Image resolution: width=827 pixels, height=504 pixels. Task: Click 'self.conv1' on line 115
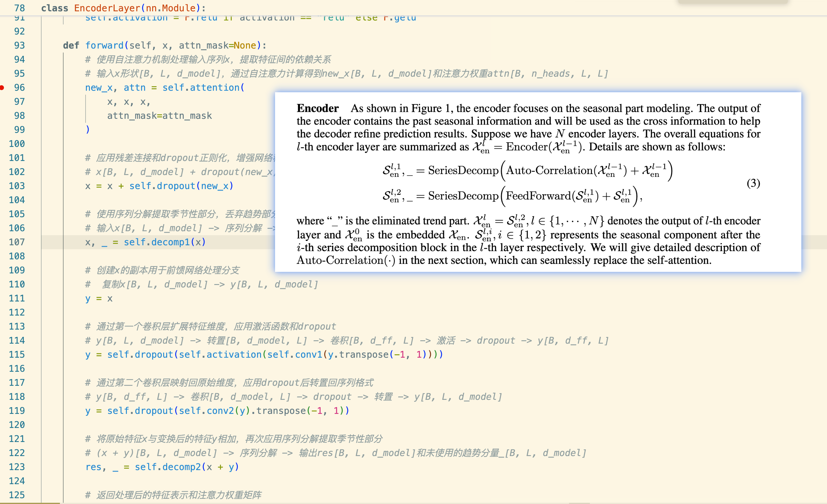(294, 354)
